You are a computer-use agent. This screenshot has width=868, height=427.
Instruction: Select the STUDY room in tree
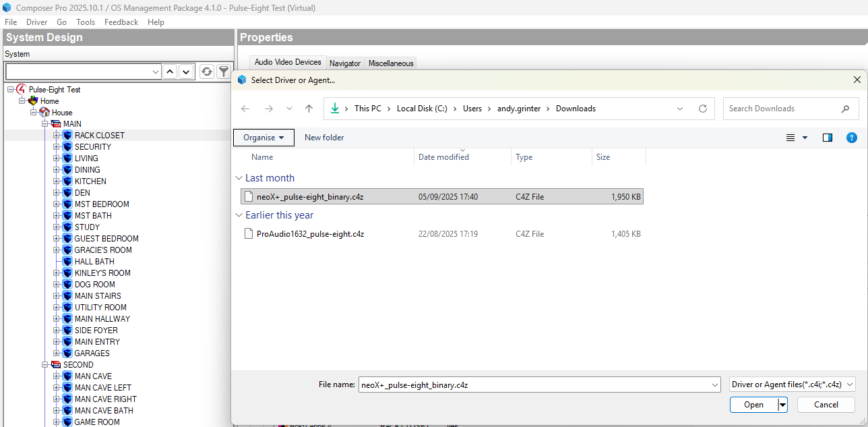[87, 227]
